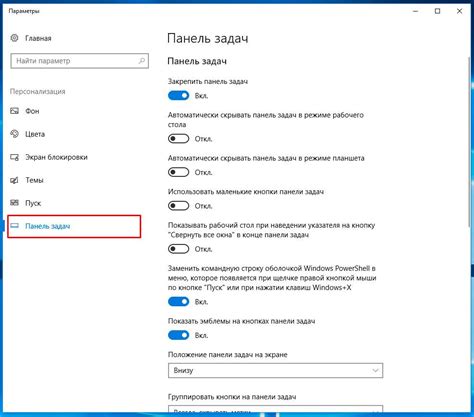The height and width of the screenshot is (417, 474).
Task: Toggle Показать эмблемы на кнопках switch
Action: (178, 335)
